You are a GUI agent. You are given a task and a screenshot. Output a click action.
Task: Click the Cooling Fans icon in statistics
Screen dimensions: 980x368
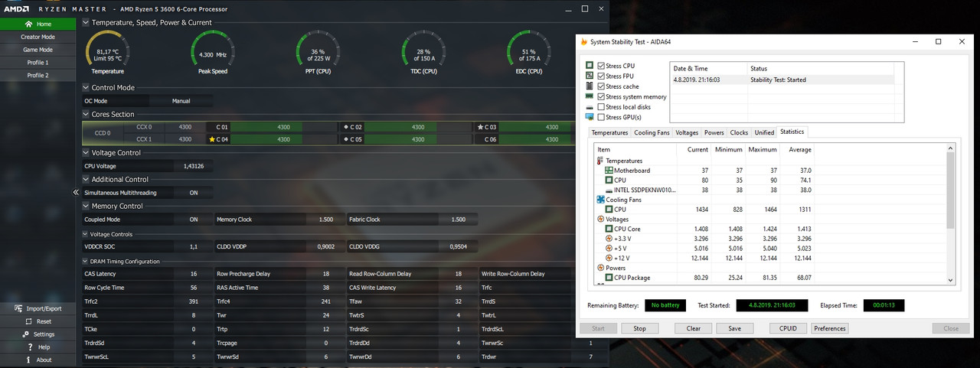point(600,200)
